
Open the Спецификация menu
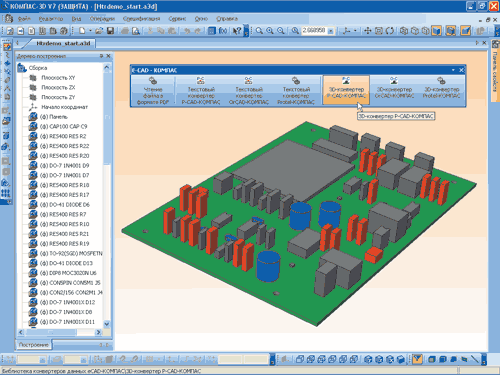click(141, 19)
